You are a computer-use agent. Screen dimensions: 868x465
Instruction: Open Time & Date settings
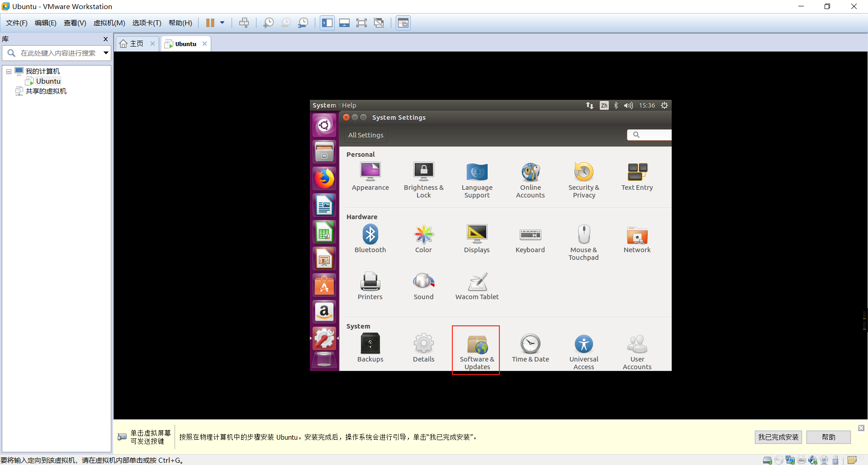[x=530, y=348]
